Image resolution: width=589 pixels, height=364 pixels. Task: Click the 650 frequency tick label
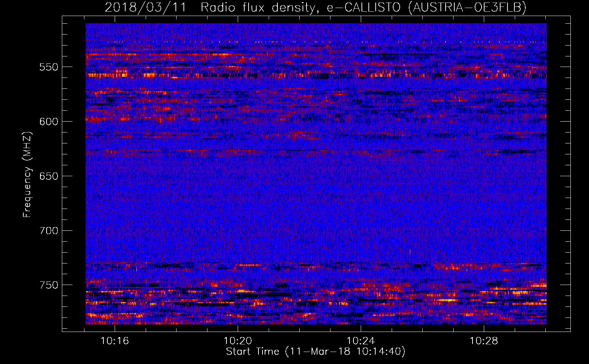49,176
